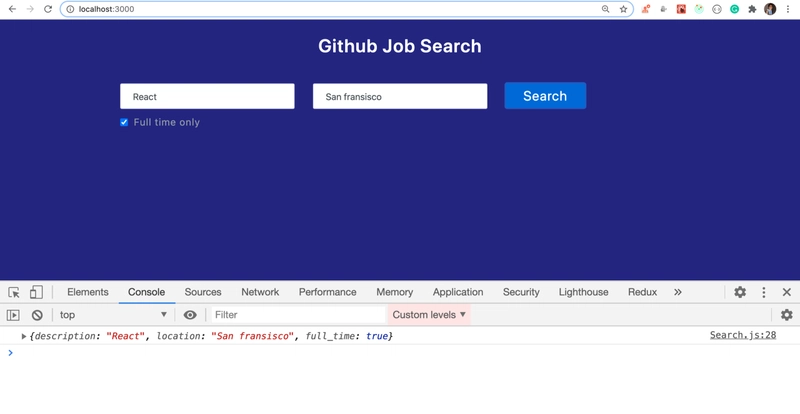This screenshot has height=414, width=800.
Task: Expand the logged object in console
Action: 23,336
